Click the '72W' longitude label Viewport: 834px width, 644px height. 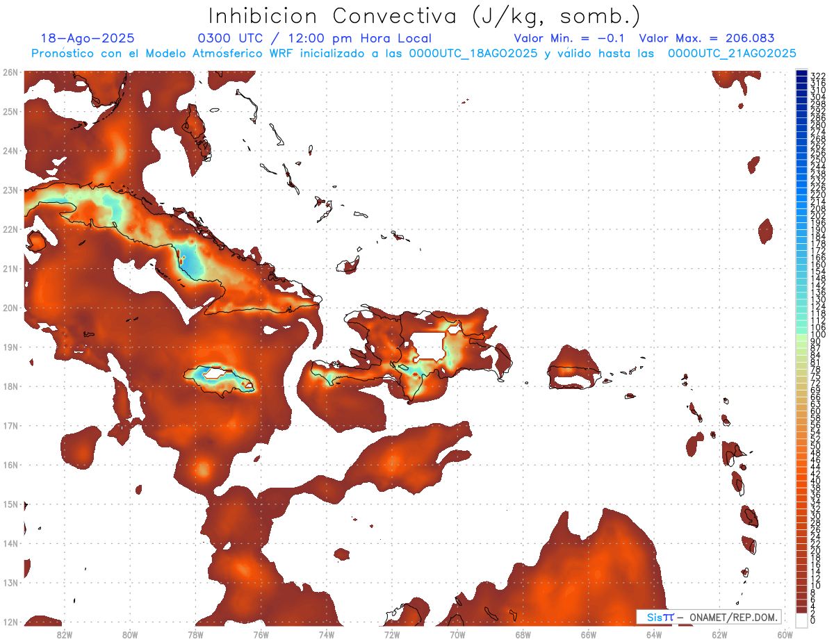point(392,634)
